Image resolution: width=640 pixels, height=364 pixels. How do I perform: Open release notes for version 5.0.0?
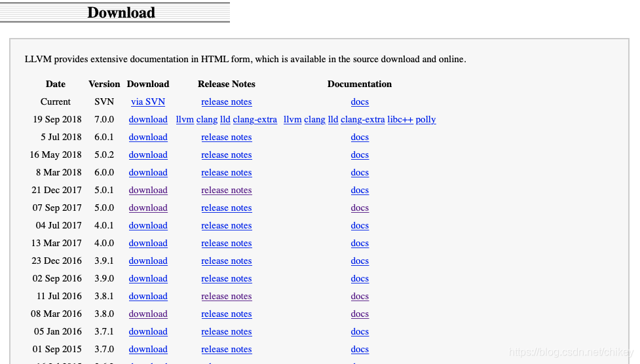point(227,208)
